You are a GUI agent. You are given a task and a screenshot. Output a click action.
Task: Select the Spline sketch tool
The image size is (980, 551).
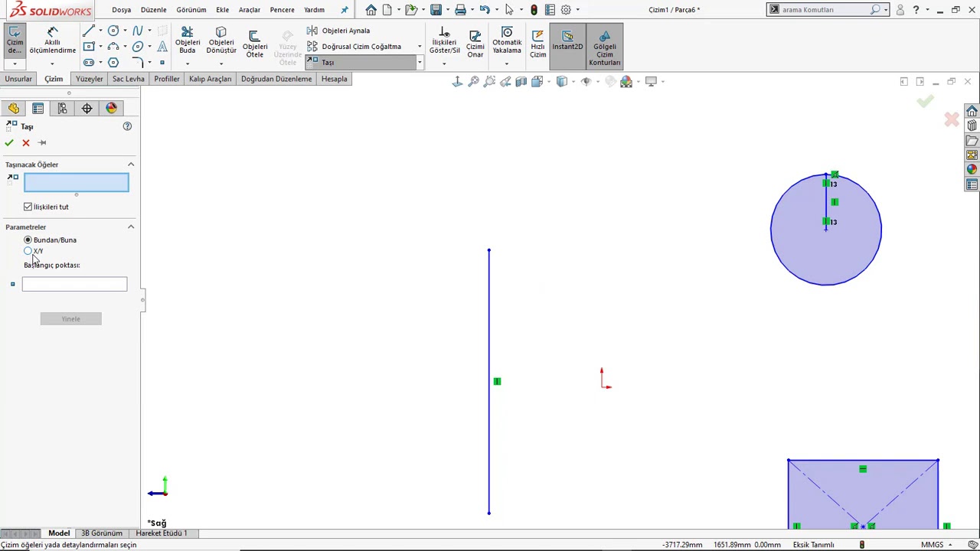[138, 31]
